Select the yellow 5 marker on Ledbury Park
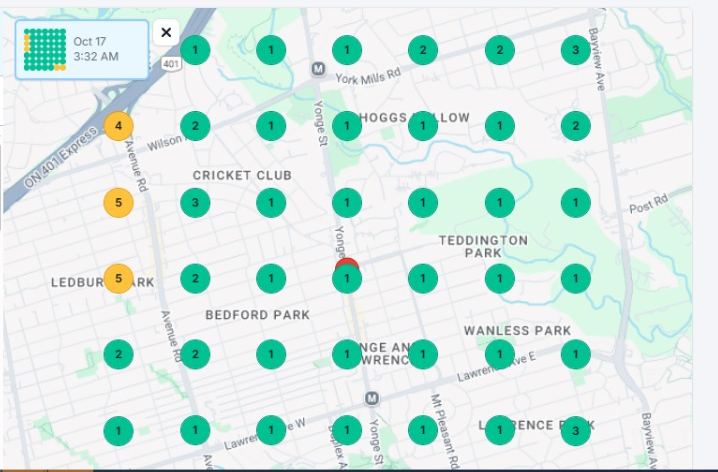Image resolution: width=718 pixels, height=472 pixels. tap(119, 278)
